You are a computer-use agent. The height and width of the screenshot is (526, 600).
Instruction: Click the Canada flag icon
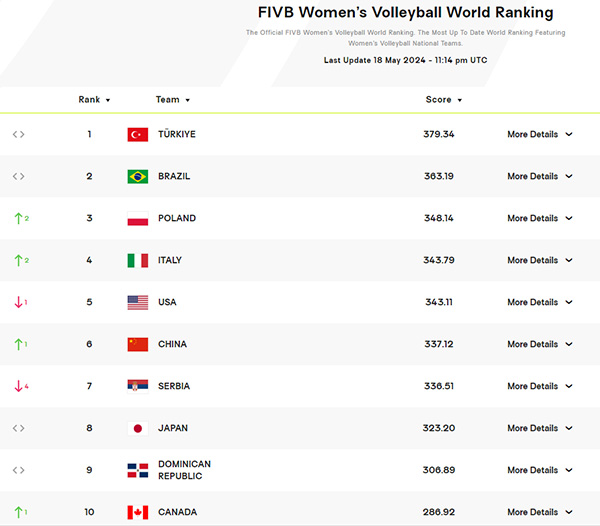coord(138,512)
